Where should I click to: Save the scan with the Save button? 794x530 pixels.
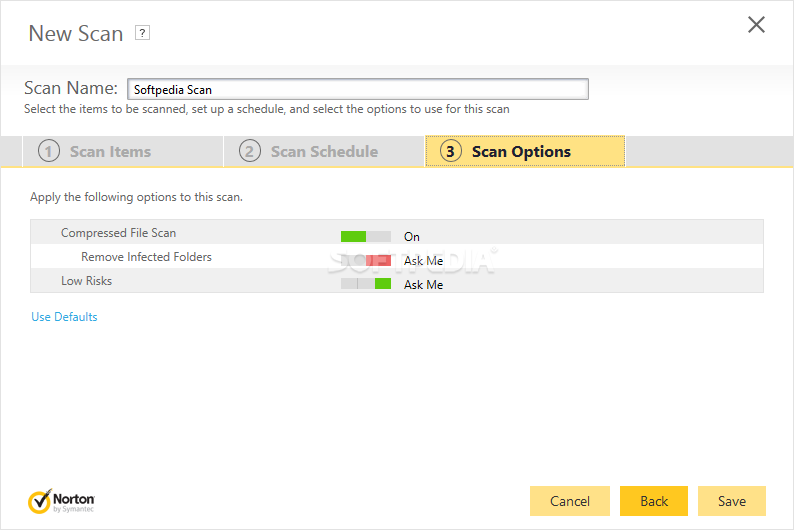click(732, 501)
